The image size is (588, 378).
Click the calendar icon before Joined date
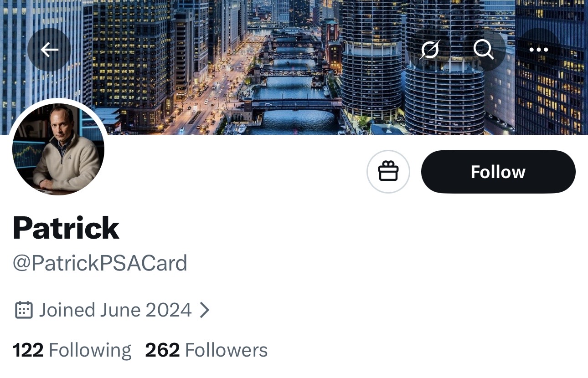(x=24, y=310)
